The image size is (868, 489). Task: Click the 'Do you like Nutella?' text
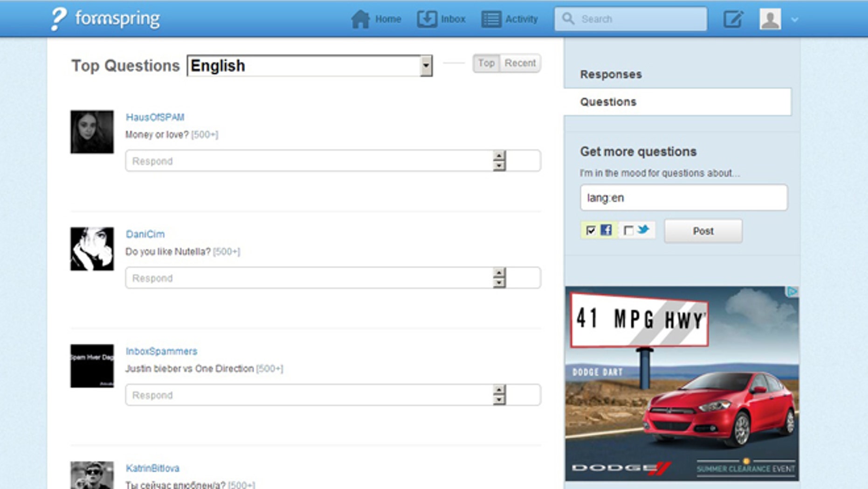[168, 252]
